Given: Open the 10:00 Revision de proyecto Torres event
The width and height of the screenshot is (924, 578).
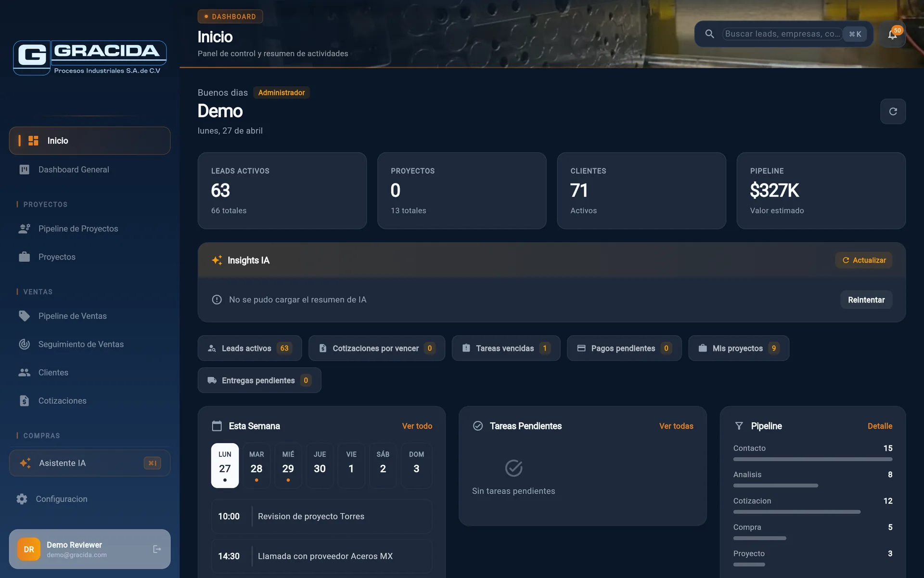Looking at the screenshot, I should tap(321, 516).
